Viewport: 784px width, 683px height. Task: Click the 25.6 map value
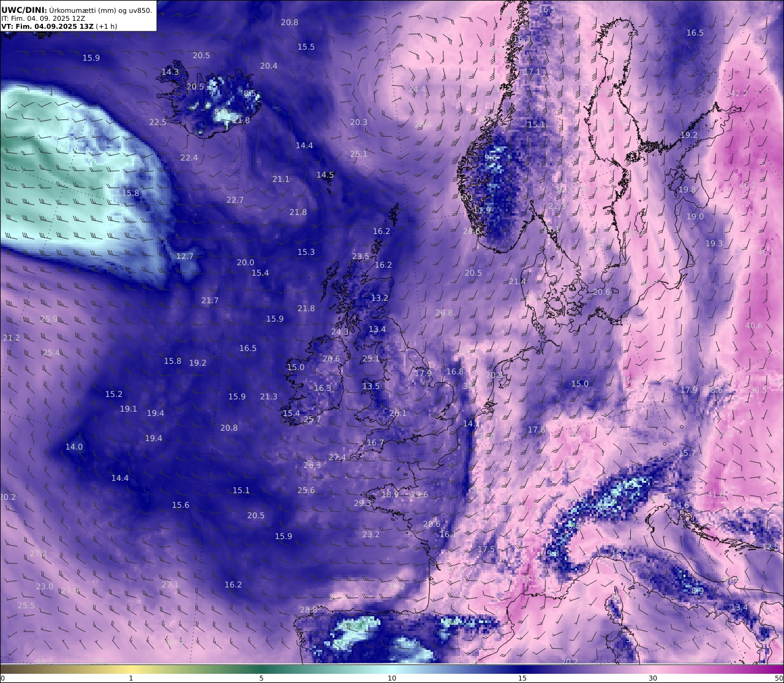(x=306, y=490)
